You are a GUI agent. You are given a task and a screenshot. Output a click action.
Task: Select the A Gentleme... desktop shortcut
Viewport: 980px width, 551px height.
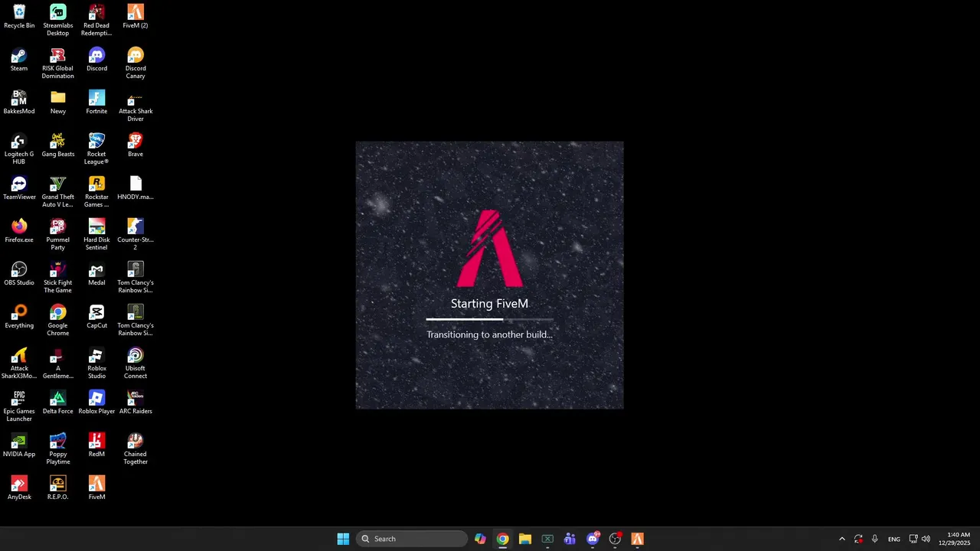coord(57,363)
